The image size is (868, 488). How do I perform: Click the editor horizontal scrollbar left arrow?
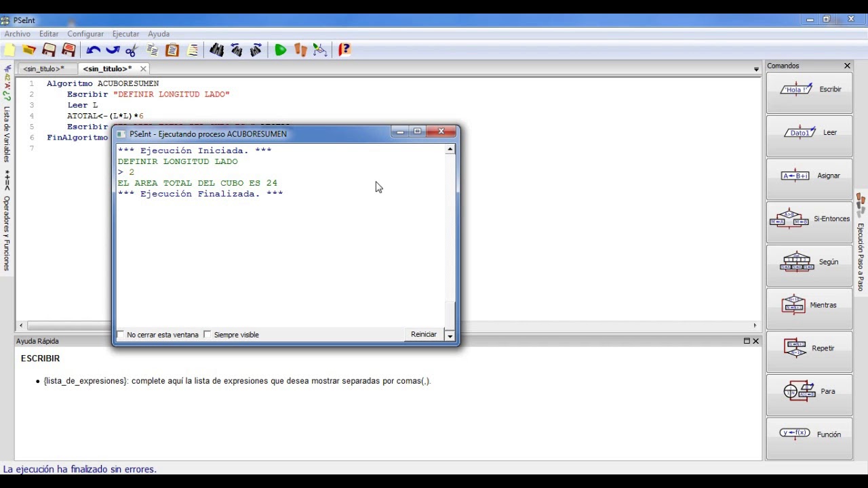click(x=21, y=326)
